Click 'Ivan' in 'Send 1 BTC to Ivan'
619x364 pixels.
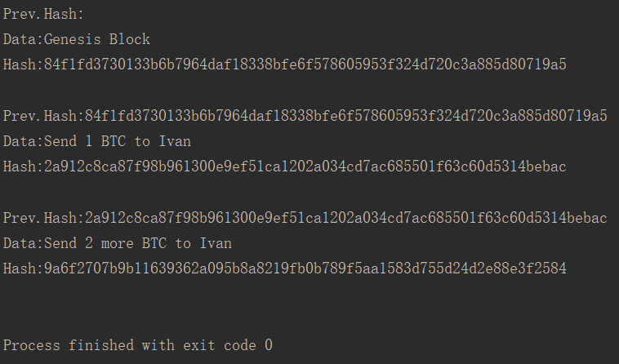(176, 141)
